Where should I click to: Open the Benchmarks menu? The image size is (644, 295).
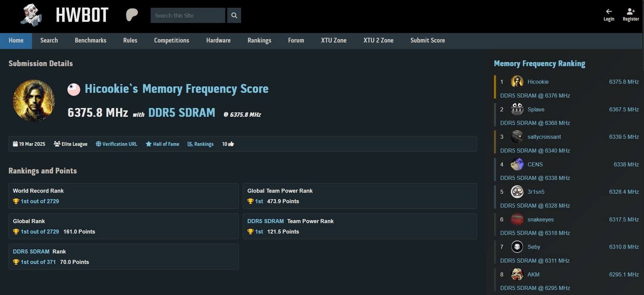90,41
